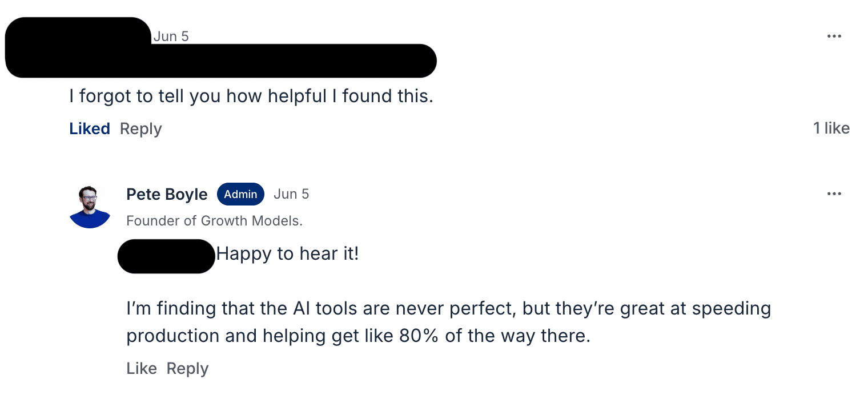The width and height of the screenshot is (868, 403).
Task: Reply to Pete Boyle's comment
Action: (187, 368)
